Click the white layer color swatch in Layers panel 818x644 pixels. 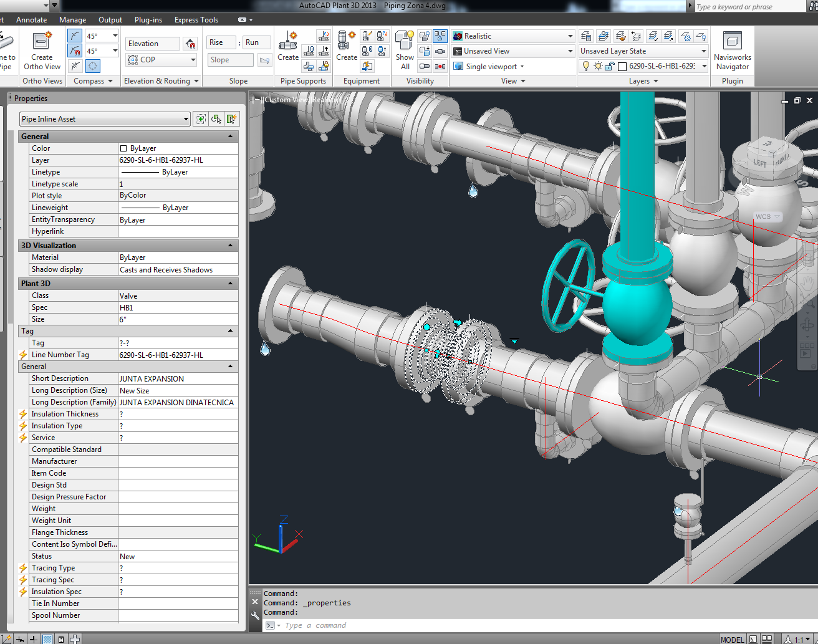tap(622, 66)
